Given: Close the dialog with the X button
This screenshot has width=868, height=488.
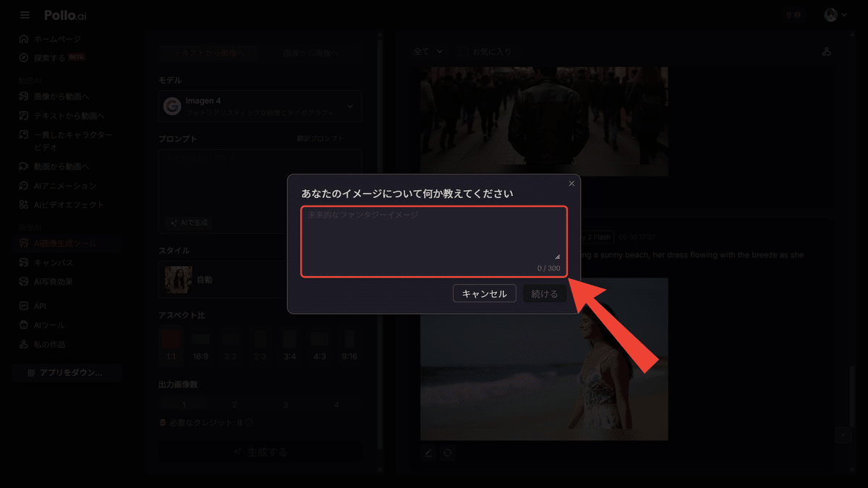Looking at the screenshot, I should point(571,184).
